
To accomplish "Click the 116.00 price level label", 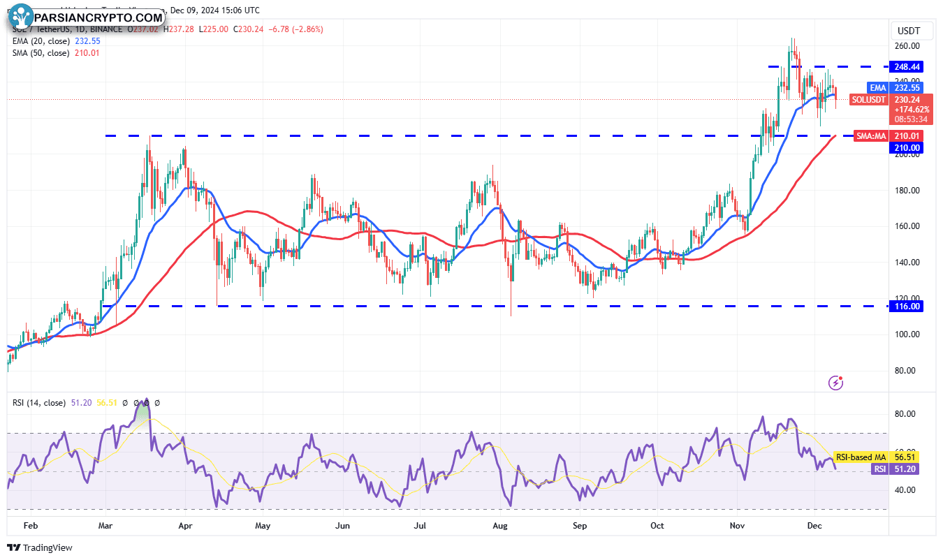I will (x=907, y=306).
